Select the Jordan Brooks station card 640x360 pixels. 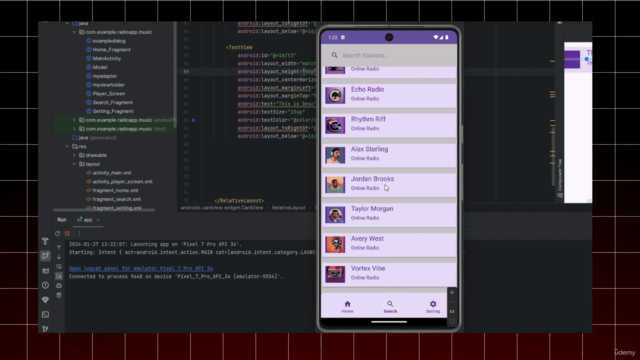389,184
